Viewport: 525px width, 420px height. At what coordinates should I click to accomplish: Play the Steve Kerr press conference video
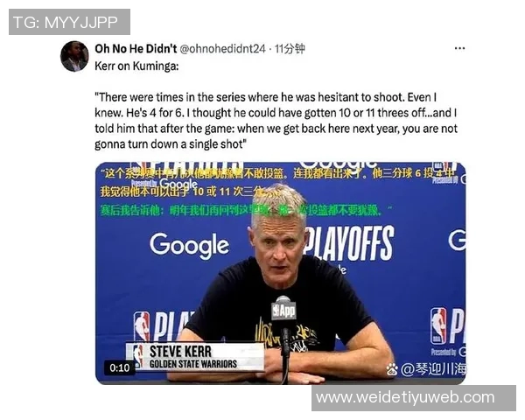(x=280, y=273)
